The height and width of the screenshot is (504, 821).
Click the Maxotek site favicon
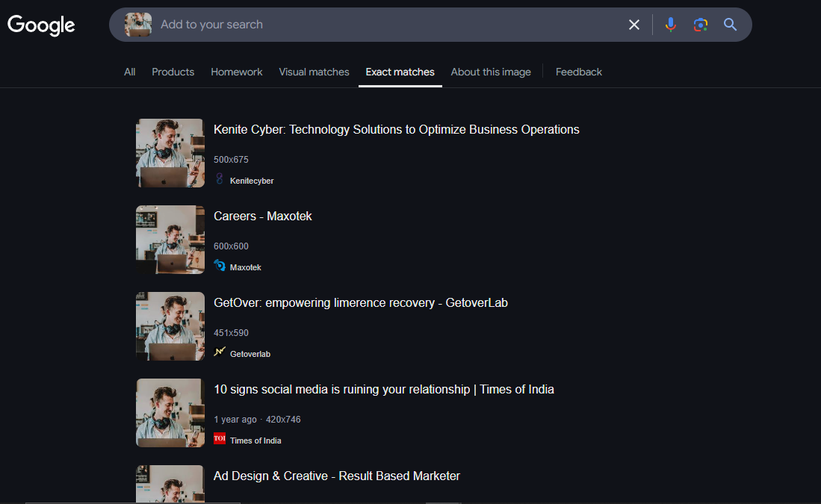[220, 266]
